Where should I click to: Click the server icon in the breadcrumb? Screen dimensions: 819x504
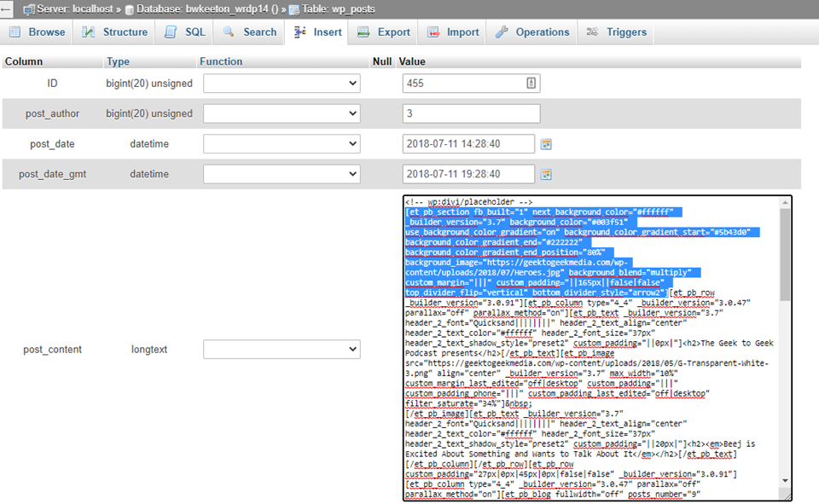tap(31, 8)
